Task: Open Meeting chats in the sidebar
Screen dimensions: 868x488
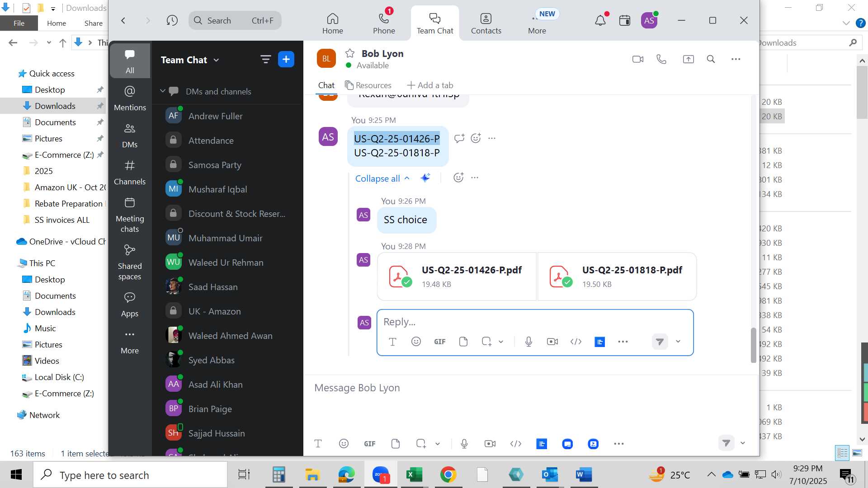Action: tap(130, 215)
